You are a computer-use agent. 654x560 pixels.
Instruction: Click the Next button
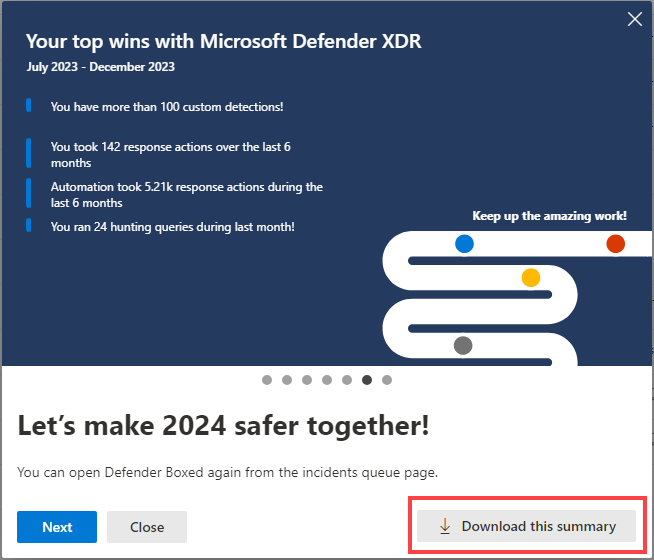57,527
